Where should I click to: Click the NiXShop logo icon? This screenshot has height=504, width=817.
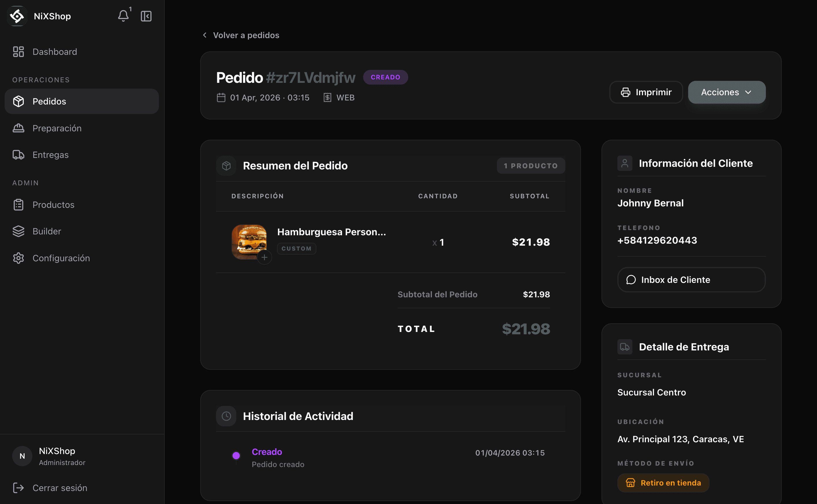tap(17, 16)
